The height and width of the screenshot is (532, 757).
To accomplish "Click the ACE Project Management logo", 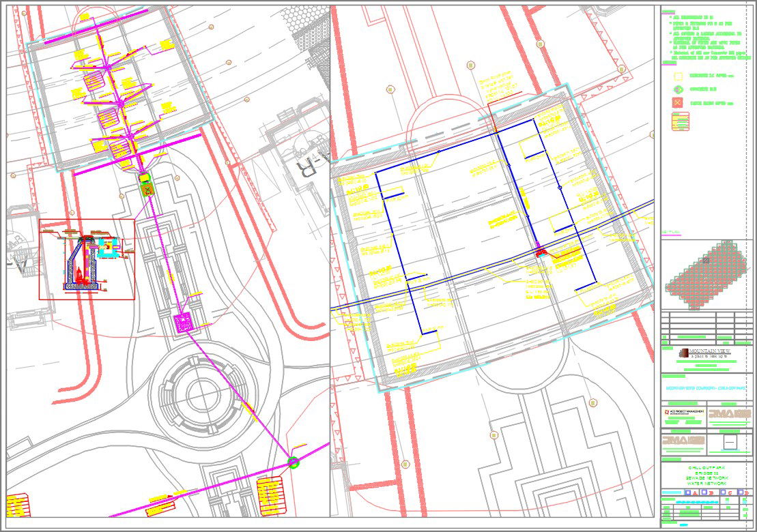I will (683, 413).
